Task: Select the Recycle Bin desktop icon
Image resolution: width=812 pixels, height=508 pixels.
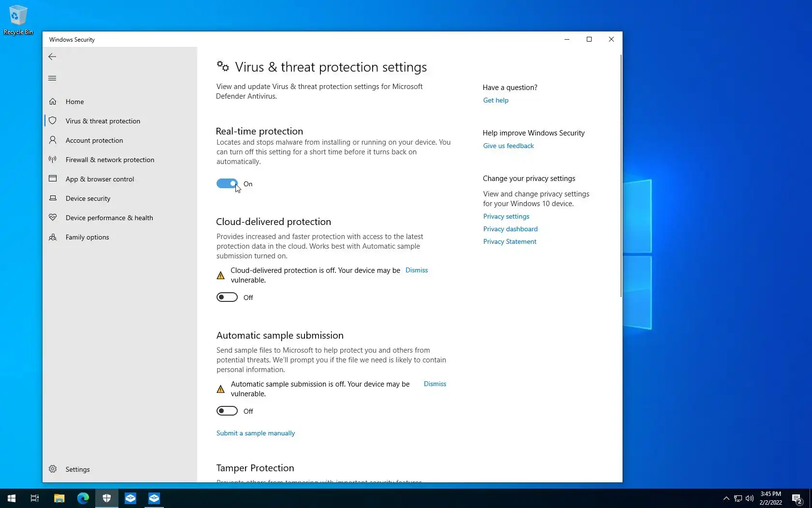Action: tap(18, 20)
